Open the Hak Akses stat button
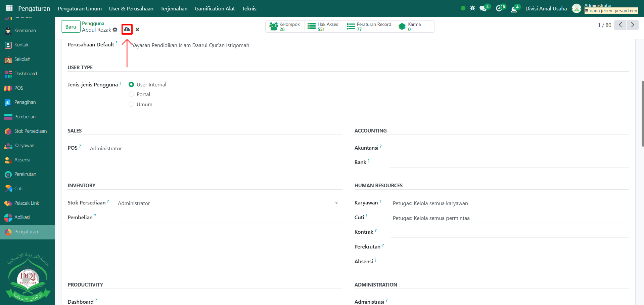Viewport: 644px width, 305px height. [324, 27]
